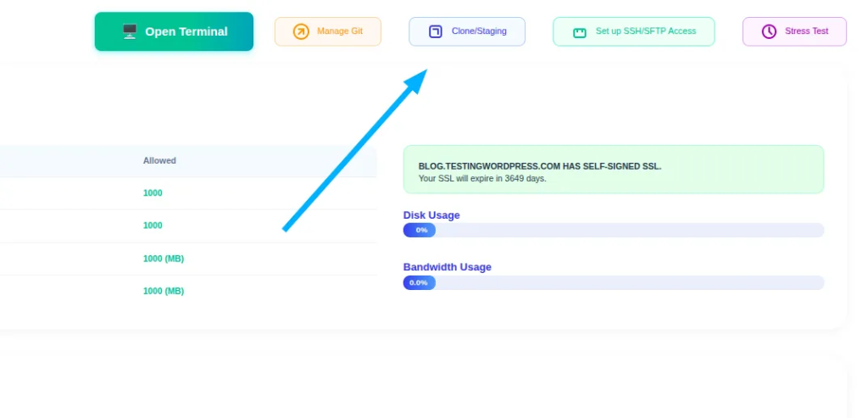Click the Manage Git arrow icon
The width and height of the screenshot is (868, 418).
pos(301,31)
